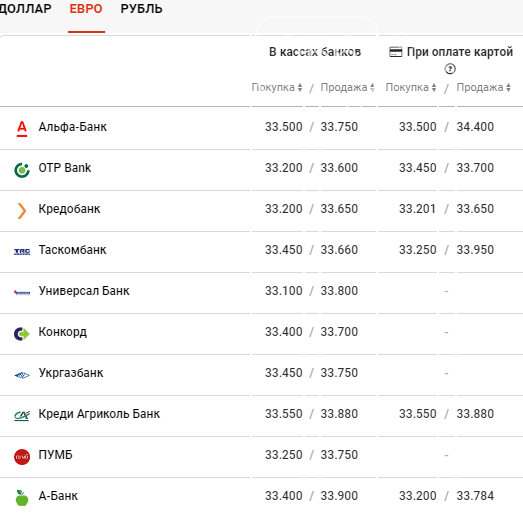Click the Альфа-Банк red logo icon
Screen dimensions: 523x517
pos(22,129)
